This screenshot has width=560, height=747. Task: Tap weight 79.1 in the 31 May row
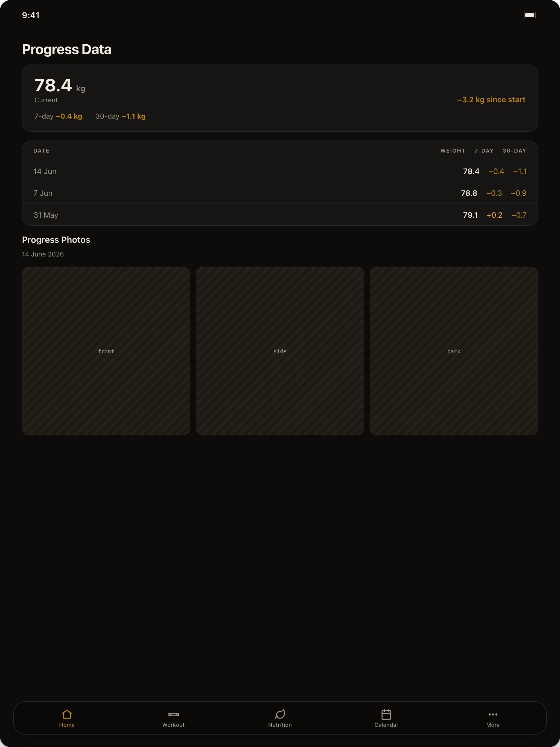[471, 215]
